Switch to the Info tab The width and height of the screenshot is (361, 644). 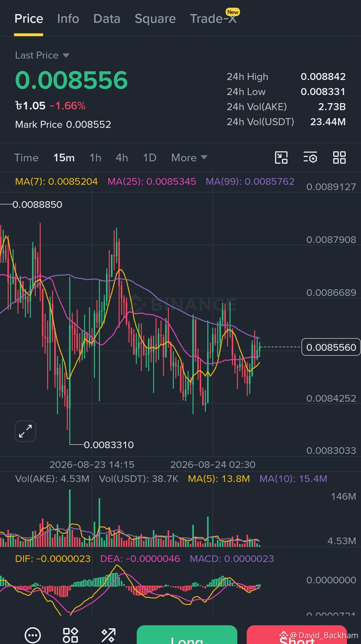pos(68,19)
